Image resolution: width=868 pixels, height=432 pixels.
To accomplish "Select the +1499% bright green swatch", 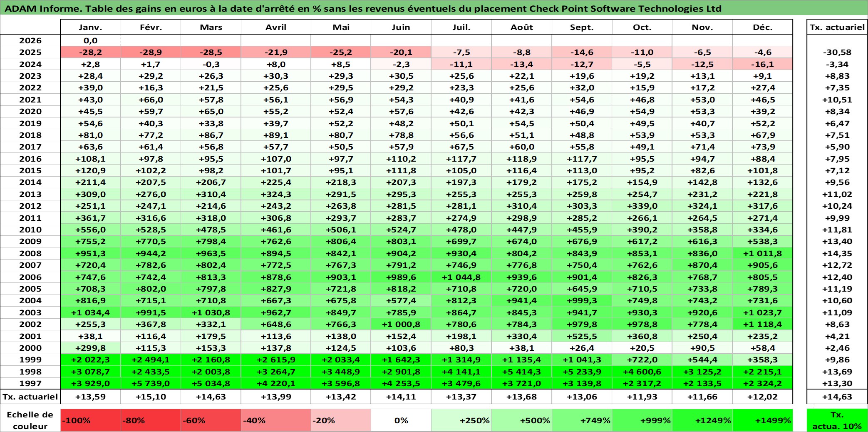I will pos(763,420).
